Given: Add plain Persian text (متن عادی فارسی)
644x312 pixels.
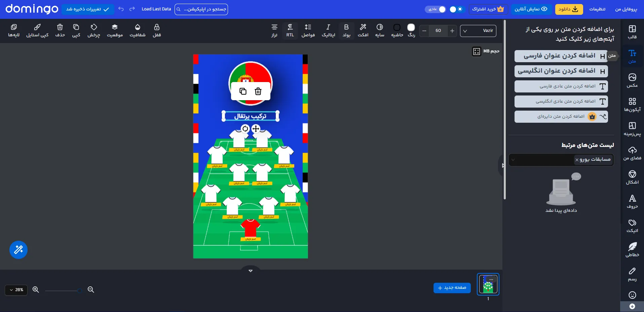Looking at the screenshot, I should point(561,86).
